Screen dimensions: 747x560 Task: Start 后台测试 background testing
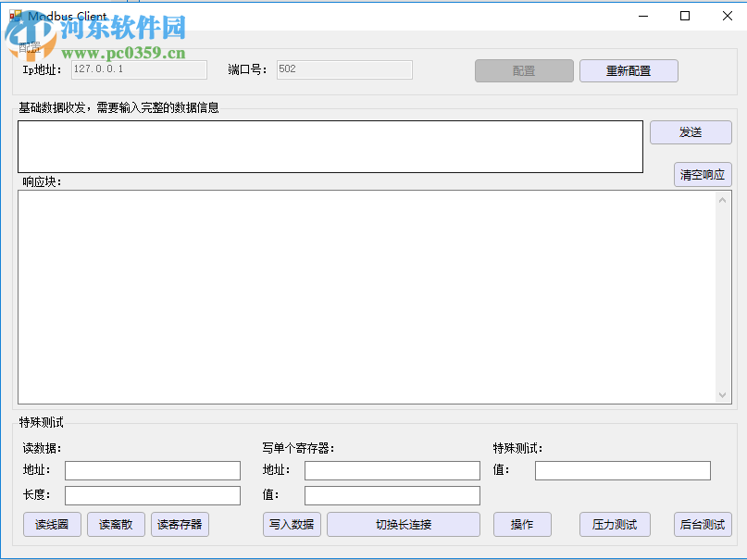click(702, 524)
